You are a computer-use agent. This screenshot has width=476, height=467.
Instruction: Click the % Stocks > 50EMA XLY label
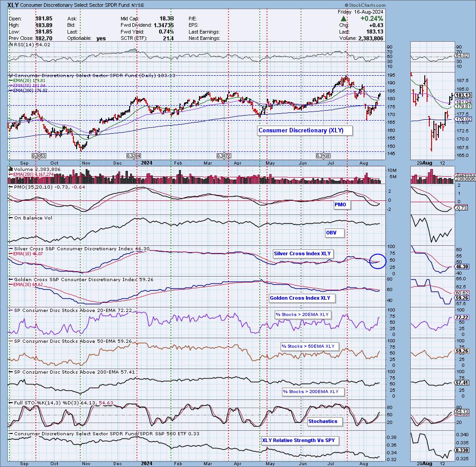click(x=309, y=346)
